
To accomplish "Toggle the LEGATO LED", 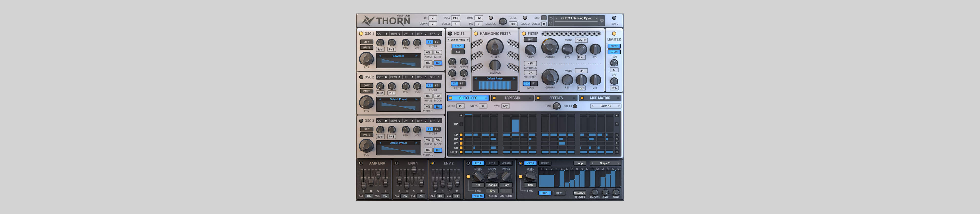I will pos(525,18).
